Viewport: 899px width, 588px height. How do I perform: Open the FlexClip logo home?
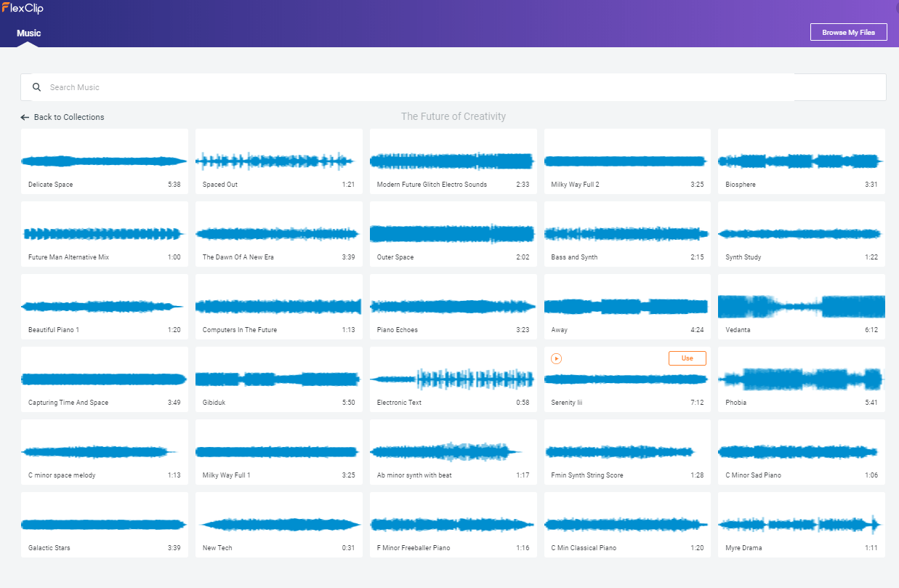pyautogui.click(x=23, y=8)
